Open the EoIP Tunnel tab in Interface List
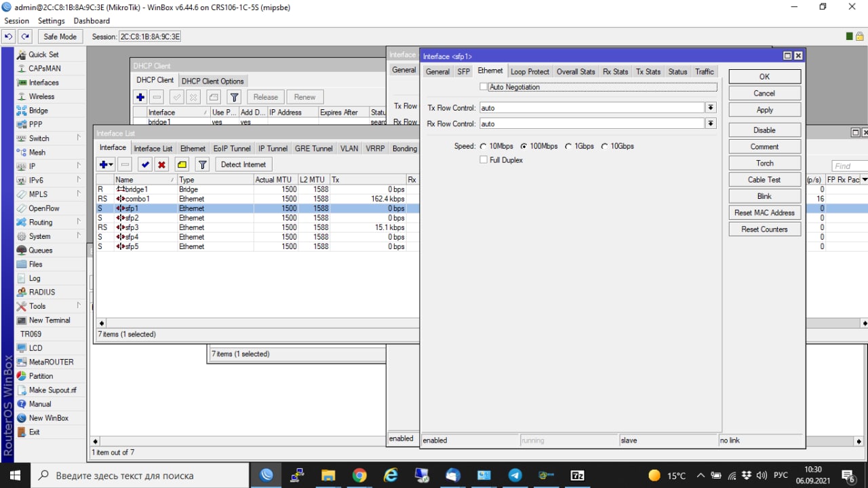This screenshot has width=868, height=488. pos(232,149)
